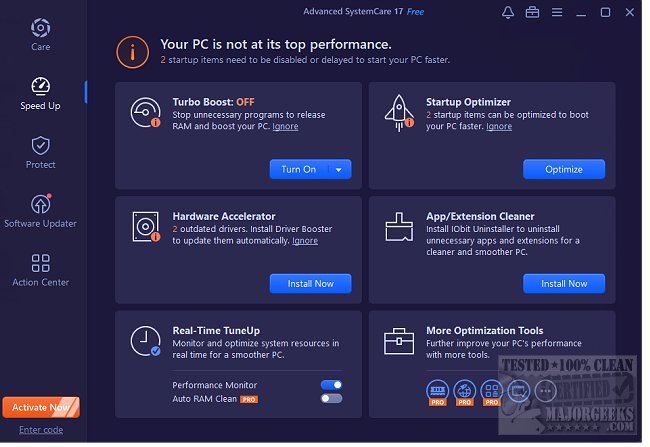This screenshot has height=447, width=650.
Task: Click the '2 startup items need to be disabled' message
Action: click(305, 60)
